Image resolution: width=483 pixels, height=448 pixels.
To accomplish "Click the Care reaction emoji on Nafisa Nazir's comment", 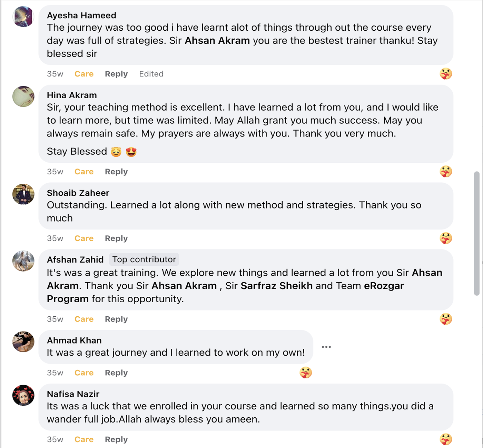I will click(x=445, y=439).
